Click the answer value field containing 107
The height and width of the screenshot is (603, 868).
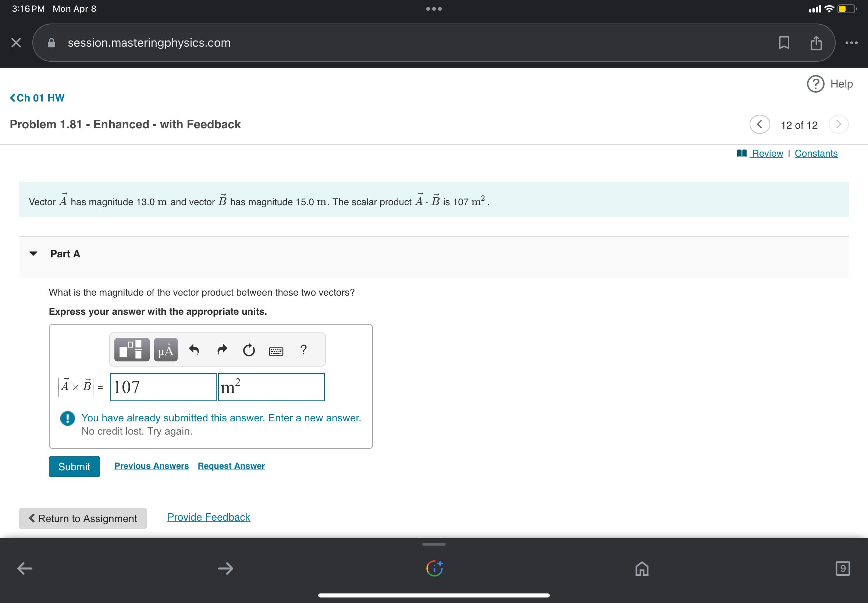pyautogui.click(x=163, y=387)
